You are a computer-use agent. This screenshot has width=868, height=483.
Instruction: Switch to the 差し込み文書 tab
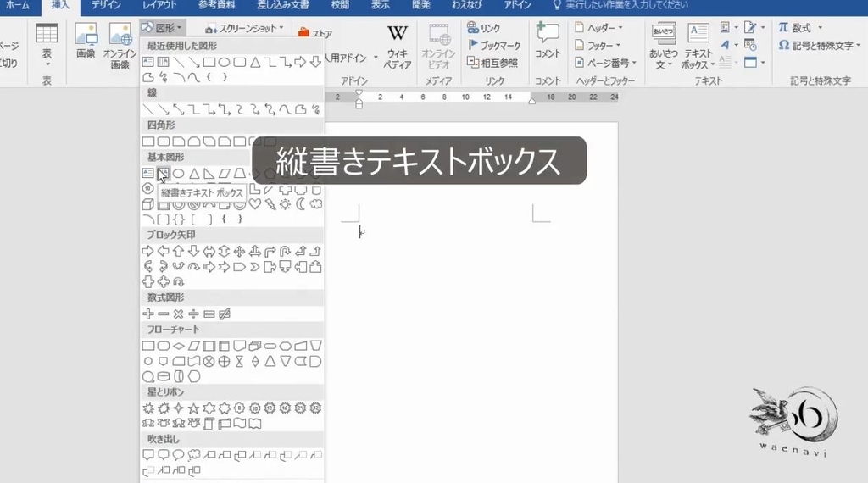pyautogui.click(x=283, y=6)
